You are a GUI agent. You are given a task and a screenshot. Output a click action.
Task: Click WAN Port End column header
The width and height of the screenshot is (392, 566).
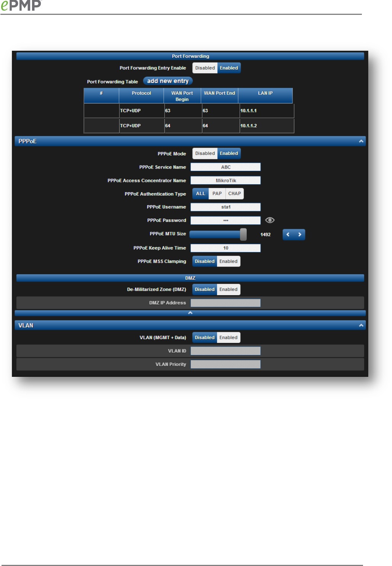coord(219,96)
